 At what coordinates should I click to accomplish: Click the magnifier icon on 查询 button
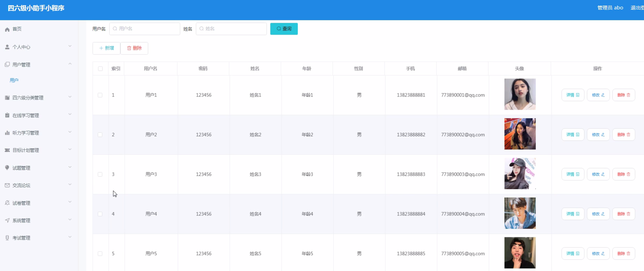pyautogui.click(x=279, y=29)
